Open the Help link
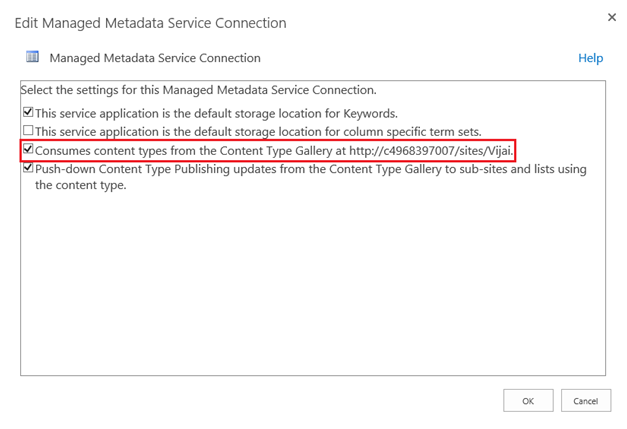627x429 pixels. coord(590,58)
